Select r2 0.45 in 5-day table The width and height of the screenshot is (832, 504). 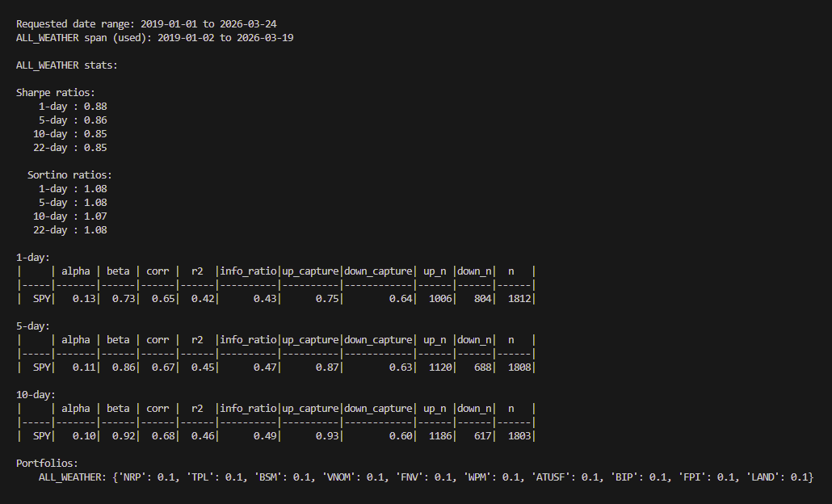[x=203, y=367]
